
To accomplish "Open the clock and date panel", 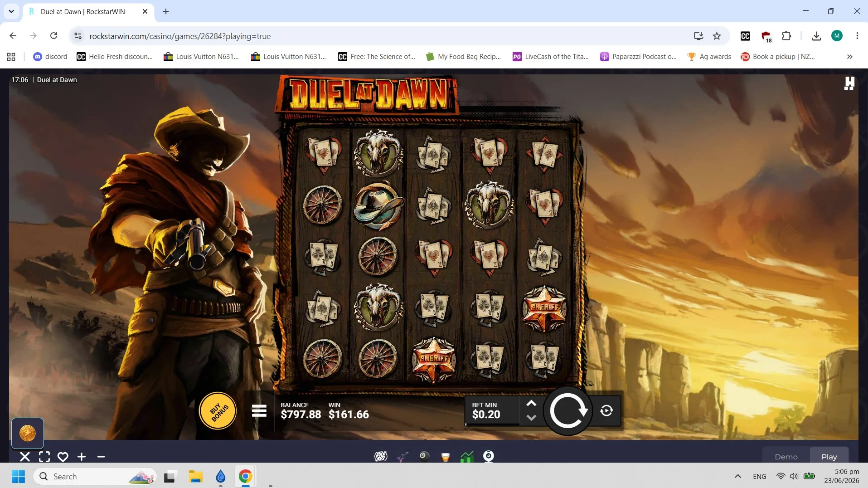I will (842, 476).
